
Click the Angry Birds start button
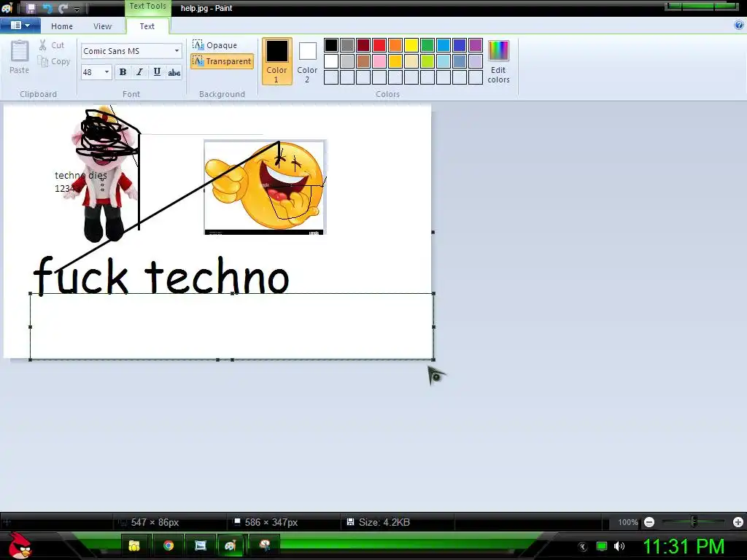(19, 545)
